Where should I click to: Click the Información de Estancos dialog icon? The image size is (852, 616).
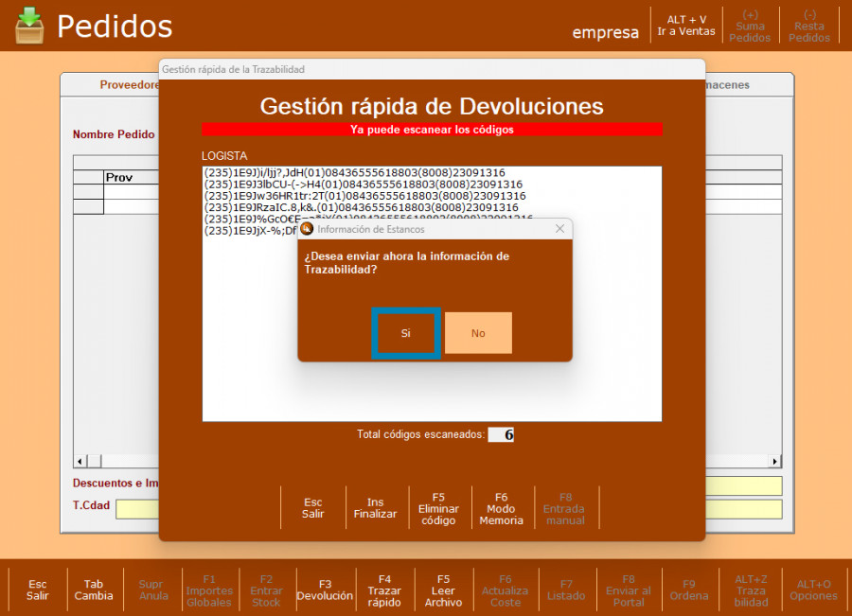point(307,229)
